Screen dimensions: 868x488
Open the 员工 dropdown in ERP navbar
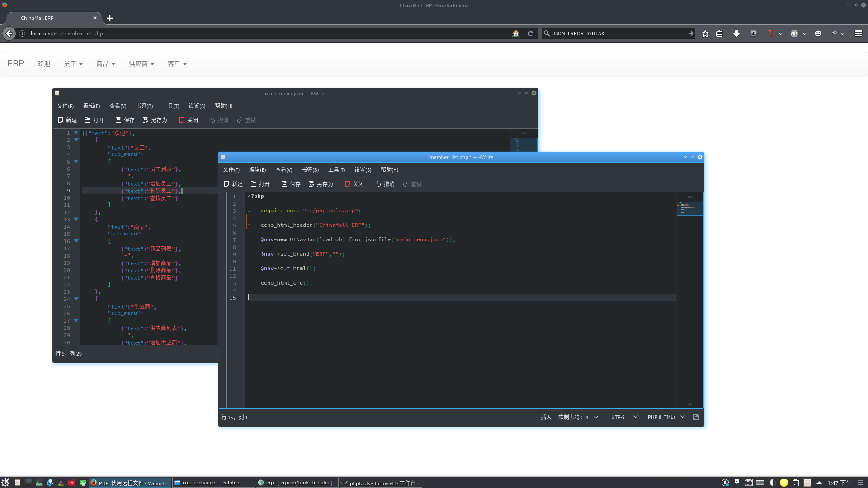[x=73, y=64]
